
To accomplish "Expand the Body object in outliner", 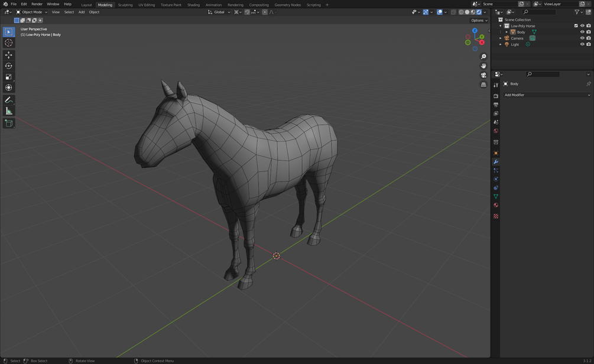I will (507, 32).
